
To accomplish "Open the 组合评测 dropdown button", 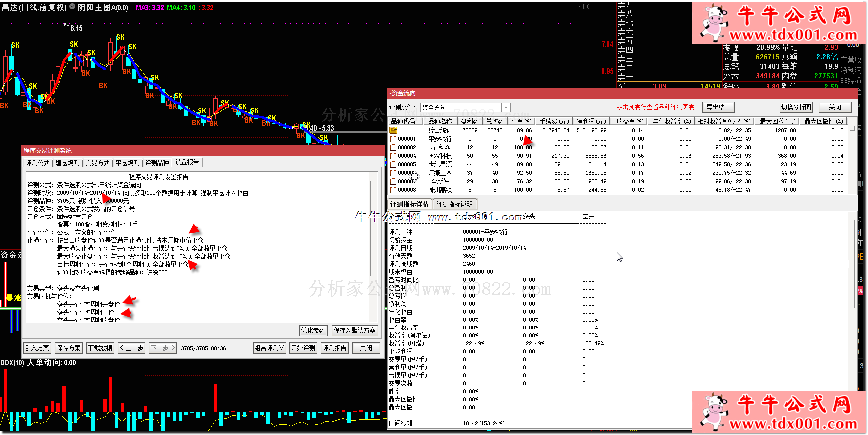I will (269, 348).
